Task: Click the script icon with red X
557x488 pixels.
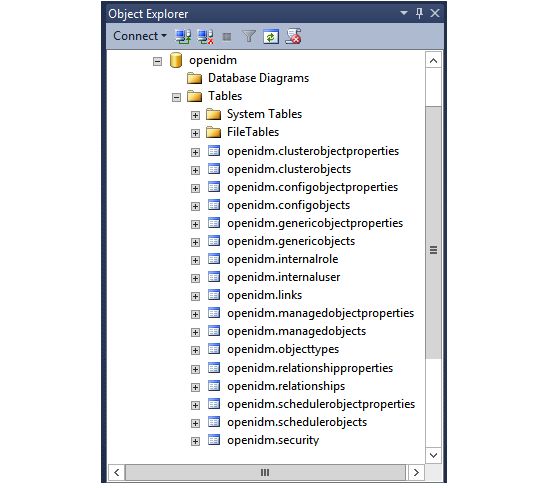Action: (293, 36)
